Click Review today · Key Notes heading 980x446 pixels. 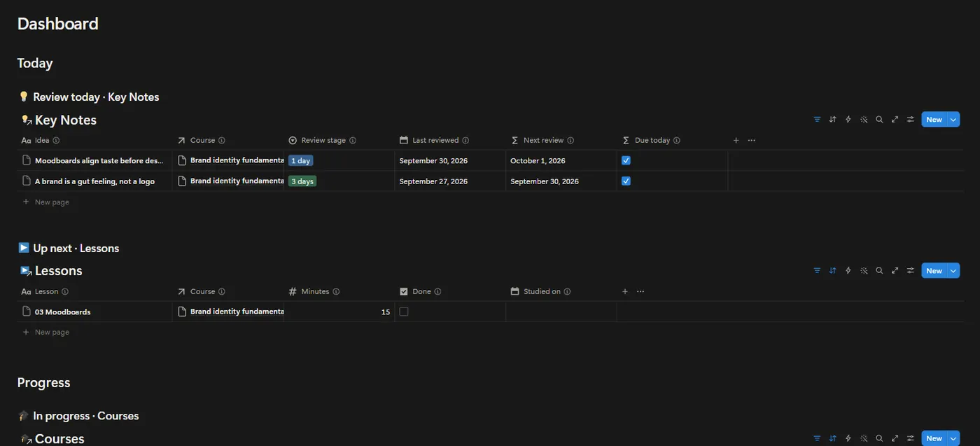(96, 97)
